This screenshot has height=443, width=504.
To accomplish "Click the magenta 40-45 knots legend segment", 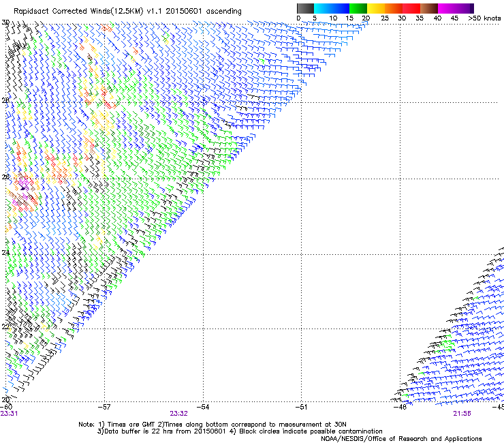I will 447,8.
